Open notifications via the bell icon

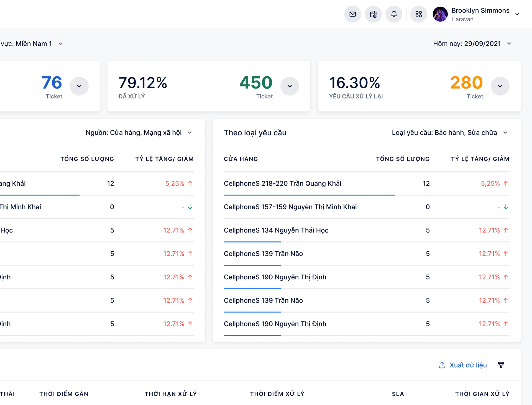(x=394, y=14)
